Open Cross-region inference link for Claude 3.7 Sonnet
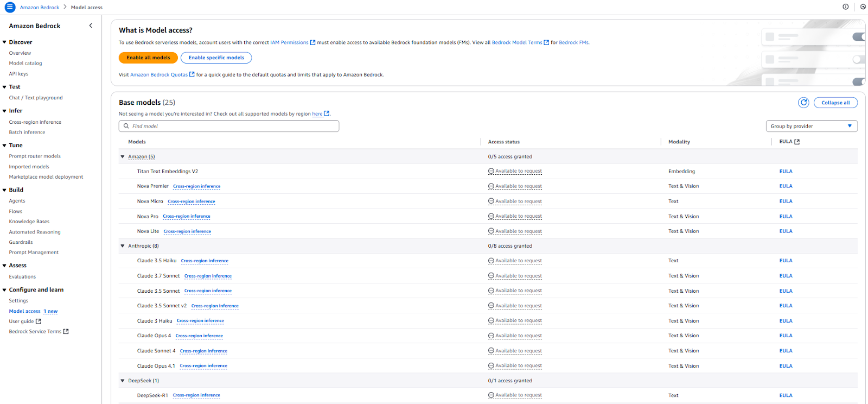The height and width of the screenshot is (404, 868). (x=208, y=276)
